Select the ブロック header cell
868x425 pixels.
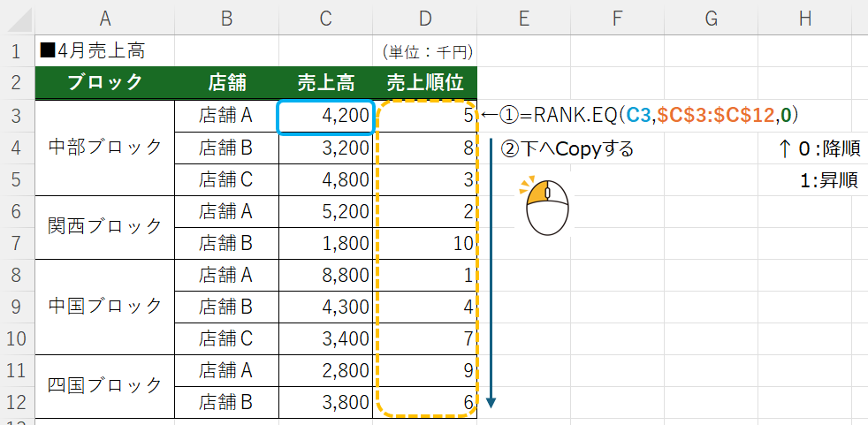(105, 83)
